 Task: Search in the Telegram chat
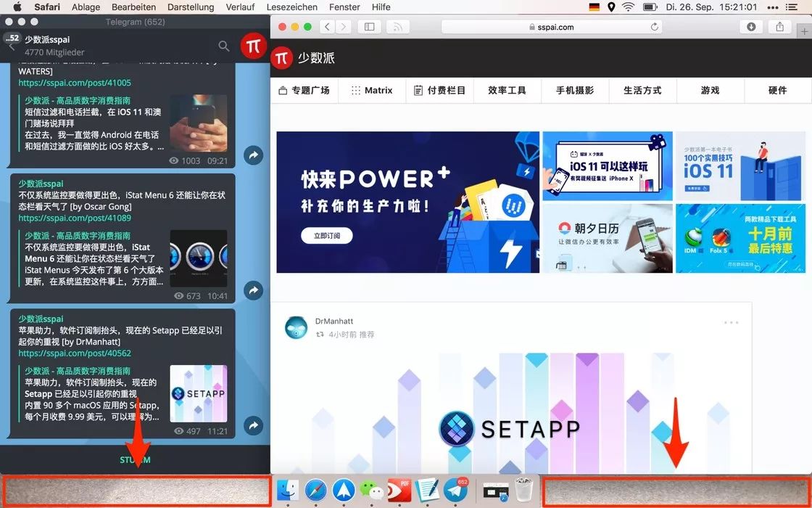(x=224, y=46)
